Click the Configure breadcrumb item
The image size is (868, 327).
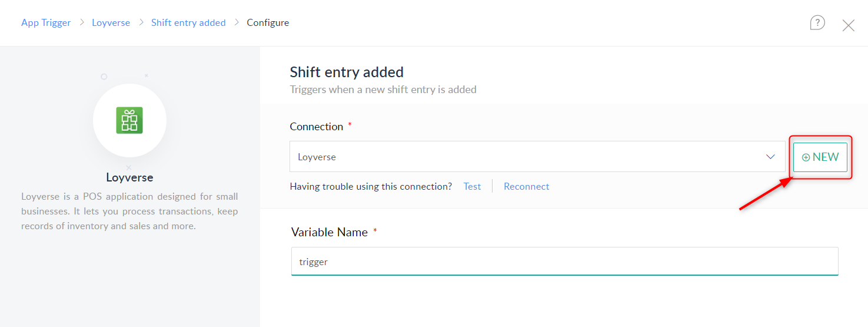(x=268, y=22)
